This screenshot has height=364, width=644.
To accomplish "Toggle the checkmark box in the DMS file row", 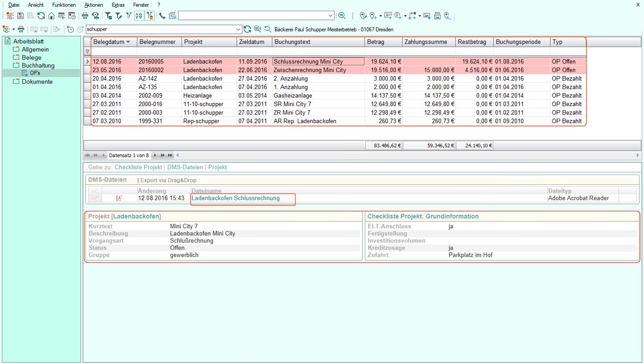I will 95,198.
